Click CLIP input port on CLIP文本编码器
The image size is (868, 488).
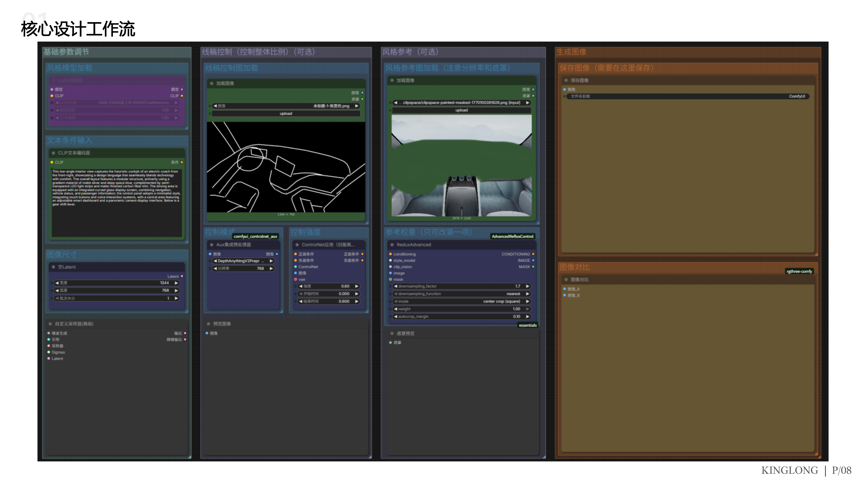click(52, 162)
